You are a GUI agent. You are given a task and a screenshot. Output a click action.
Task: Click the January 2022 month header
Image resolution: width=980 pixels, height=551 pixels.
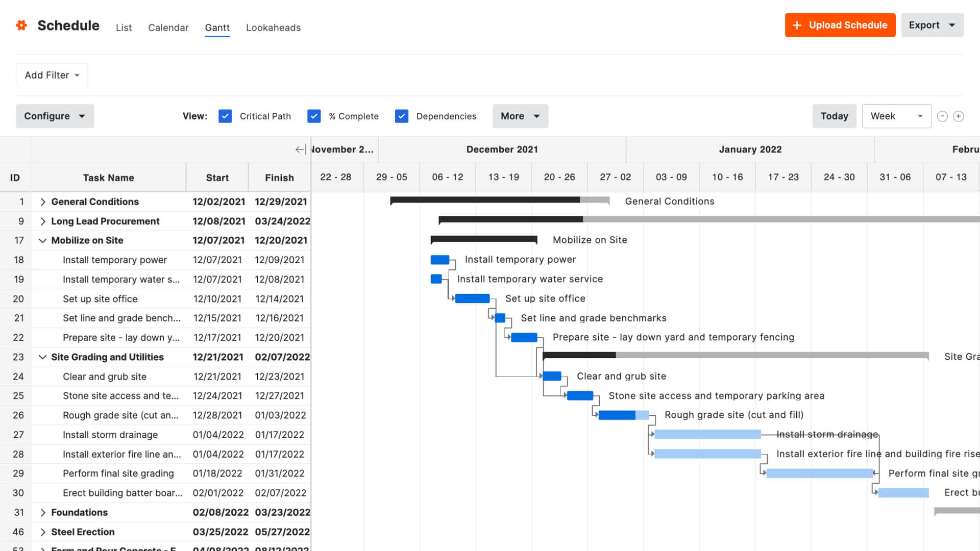point(750,149)
